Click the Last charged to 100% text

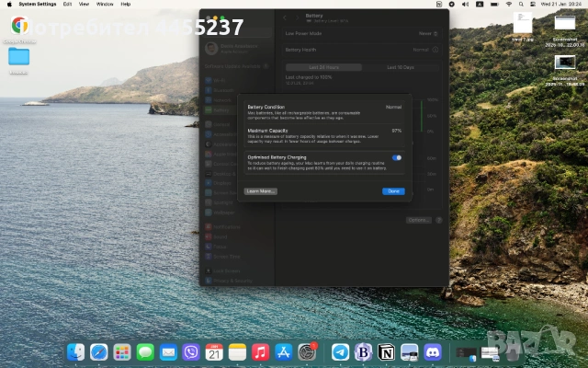309,77
